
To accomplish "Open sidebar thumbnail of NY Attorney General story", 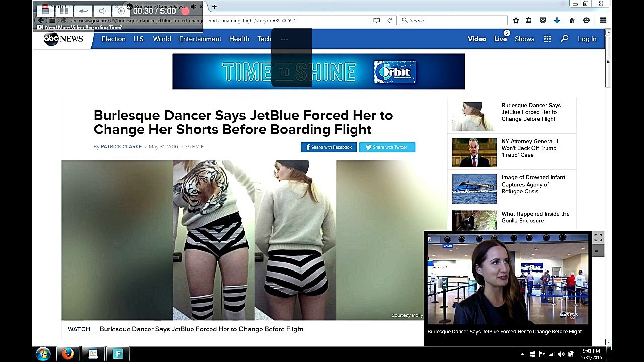I will (x=474, y=152).
